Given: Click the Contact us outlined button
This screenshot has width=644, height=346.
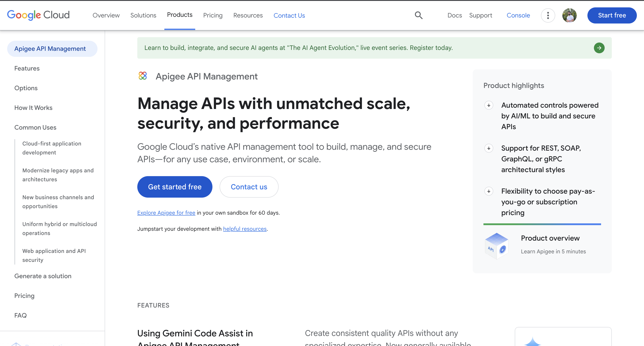Looking at the screenshot, I should click(x=249, y=187).
